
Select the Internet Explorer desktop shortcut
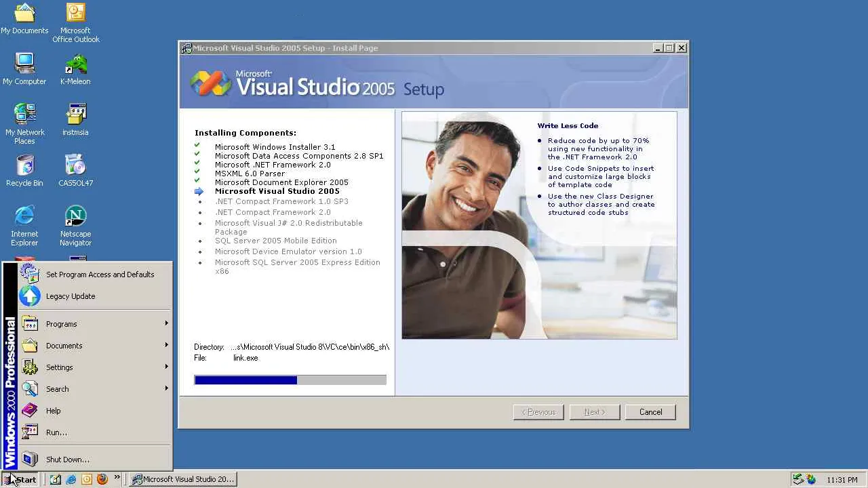click(24, 226)
